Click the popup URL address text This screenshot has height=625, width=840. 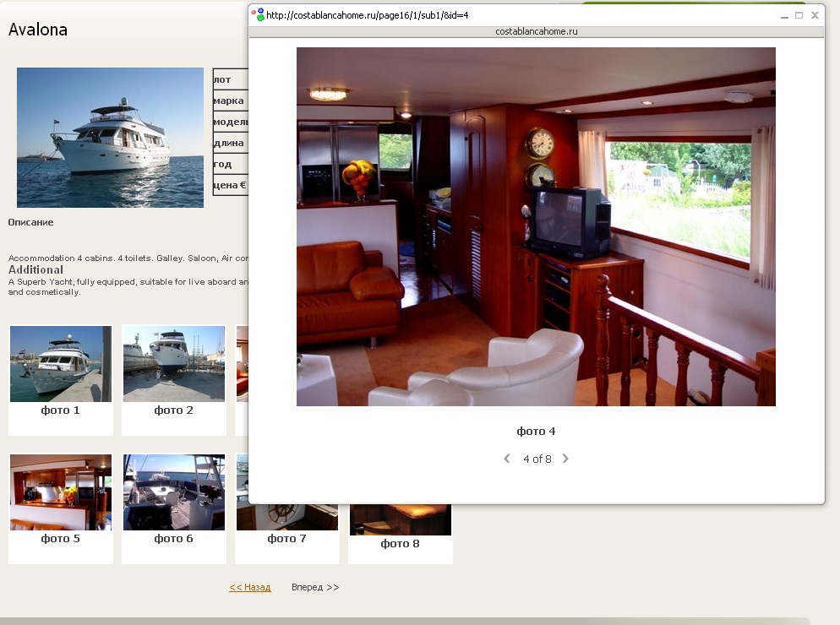coord(367,15)
